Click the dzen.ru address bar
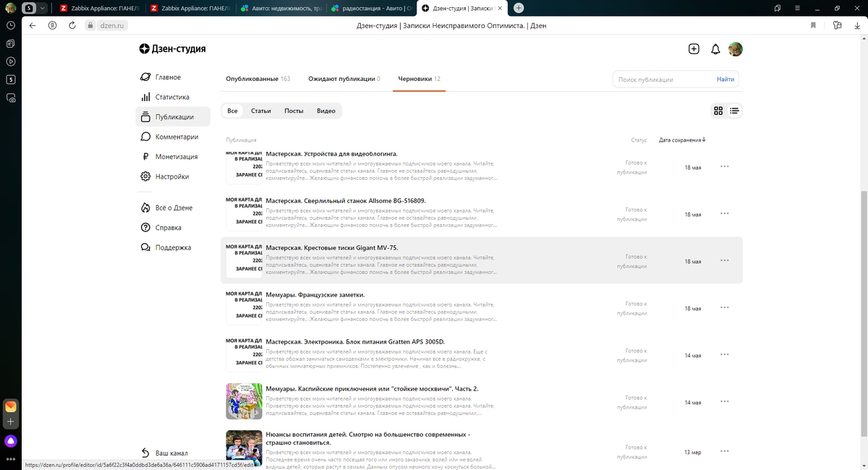The image size is (868, 470). 106,25
